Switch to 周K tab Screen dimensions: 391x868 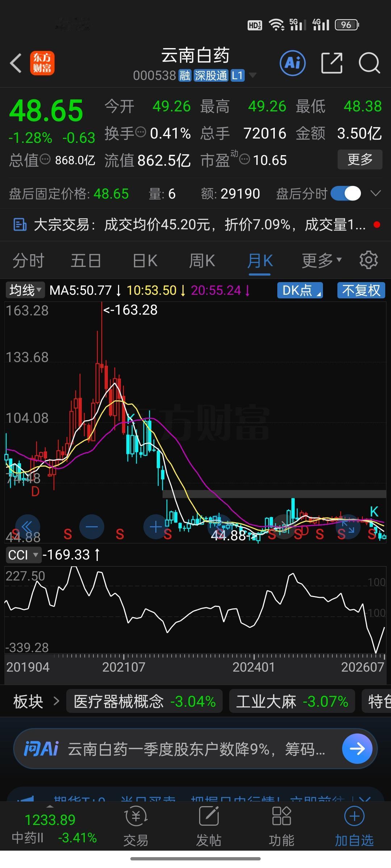[202, 260]
